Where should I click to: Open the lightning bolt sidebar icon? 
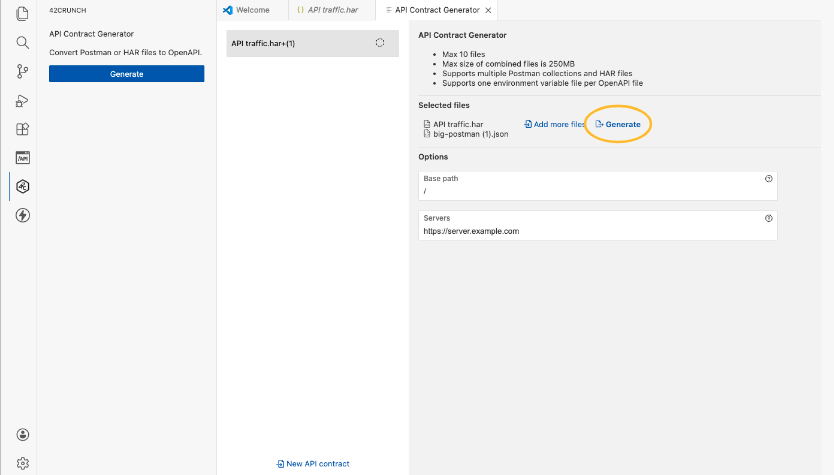(x=22, y=215)
